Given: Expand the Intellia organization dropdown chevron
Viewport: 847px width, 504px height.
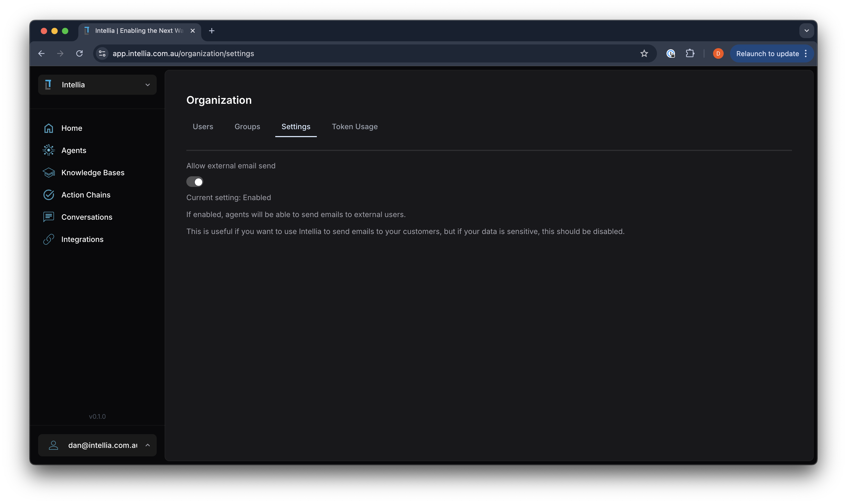Looking at the screenshot, I should tap(148, 84).
